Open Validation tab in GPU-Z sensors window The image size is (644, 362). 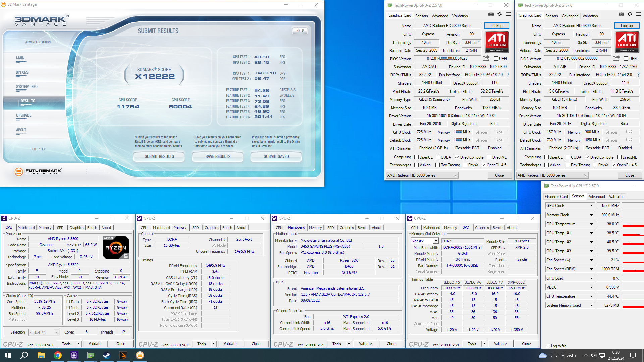pos(616,197)
